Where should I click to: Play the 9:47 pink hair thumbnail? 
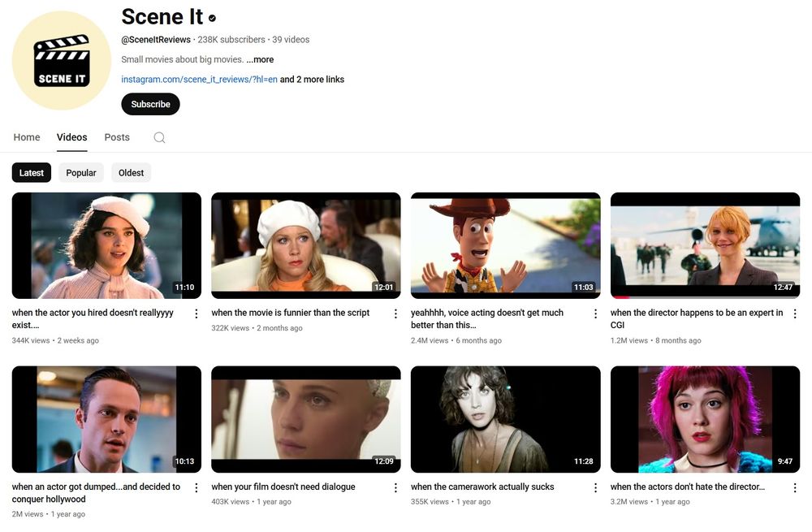(706, 420)
